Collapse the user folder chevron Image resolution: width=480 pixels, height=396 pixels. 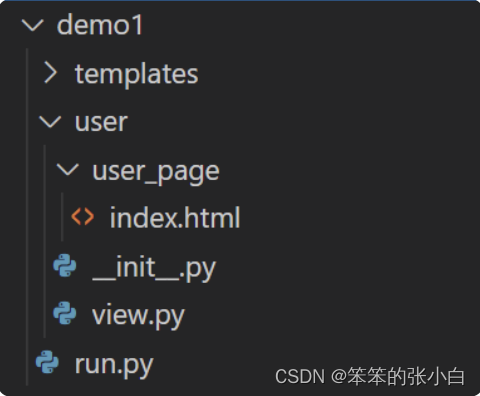(x=50, y=122)
